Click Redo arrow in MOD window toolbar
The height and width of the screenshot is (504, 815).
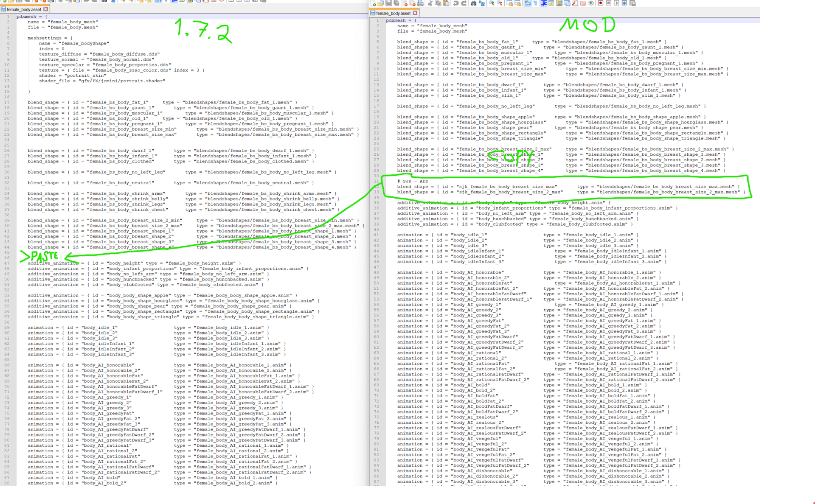click(x=464, y=3)
